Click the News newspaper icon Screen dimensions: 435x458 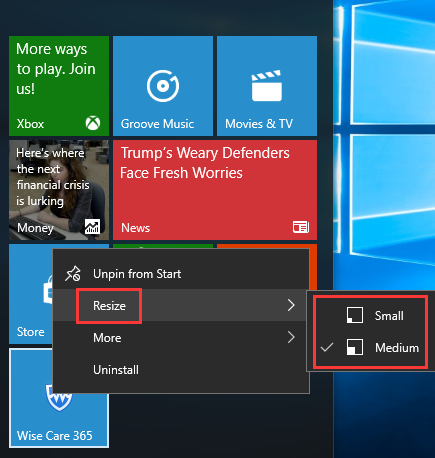(301, 227)
